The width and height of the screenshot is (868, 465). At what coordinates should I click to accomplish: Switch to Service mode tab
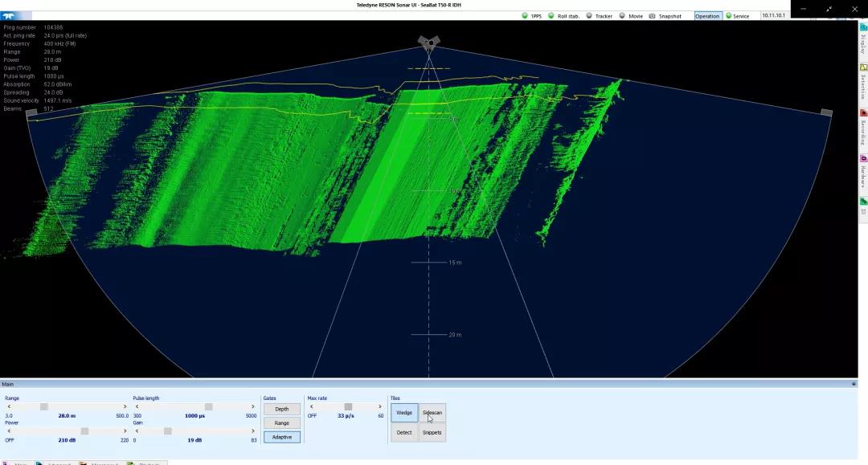(738, 16)
